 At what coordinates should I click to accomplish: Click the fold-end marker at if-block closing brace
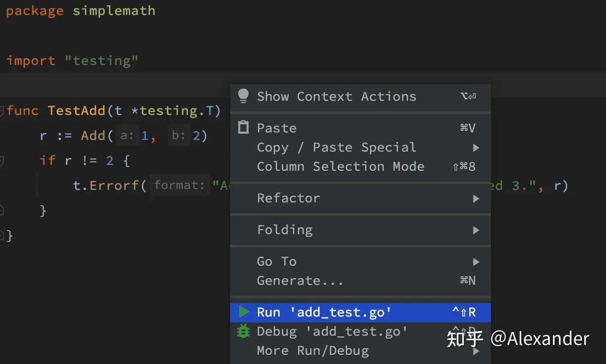coord(2,210)
